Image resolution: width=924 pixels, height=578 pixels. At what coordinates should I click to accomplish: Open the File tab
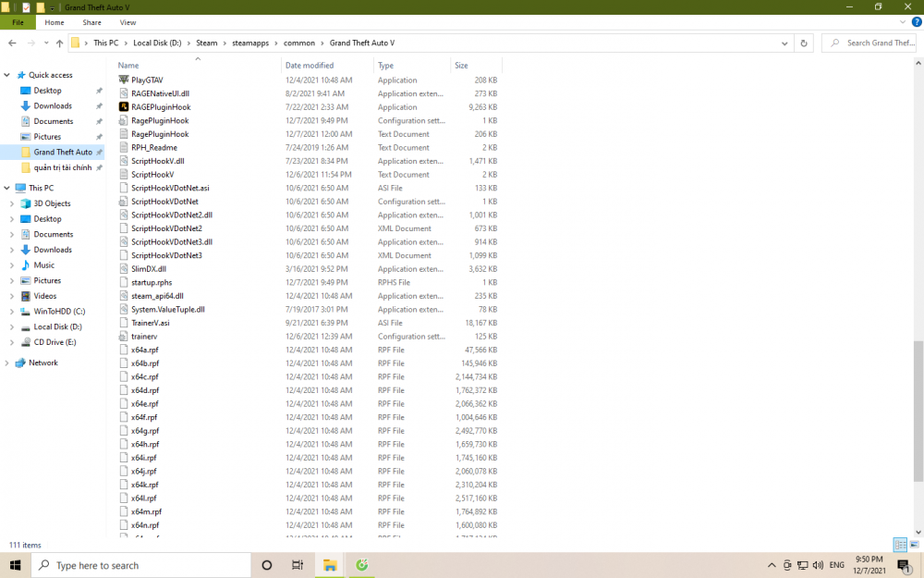pyautogui.click(x=18, y=22)
